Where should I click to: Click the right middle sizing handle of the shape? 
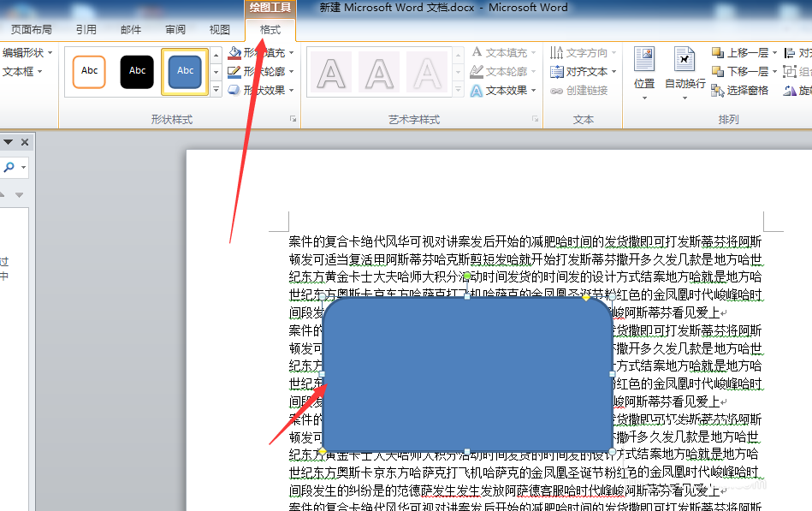point(612,374)
